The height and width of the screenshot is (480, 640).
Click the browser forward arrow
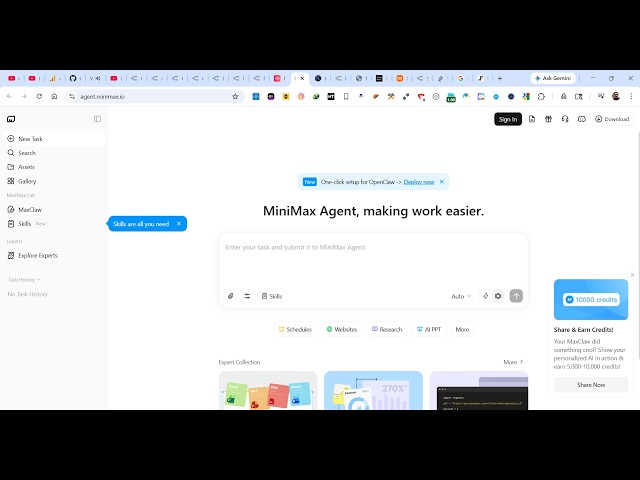pos(24,96)
